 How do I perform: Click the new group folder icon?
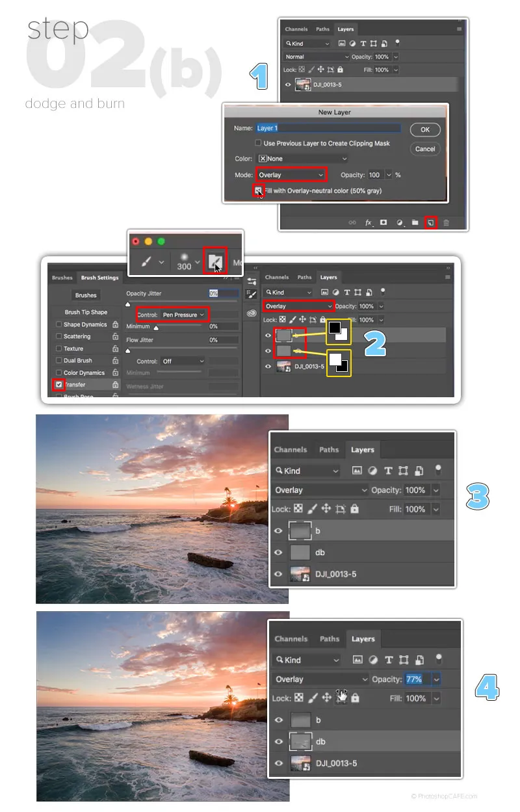click(x=415, y=222)
